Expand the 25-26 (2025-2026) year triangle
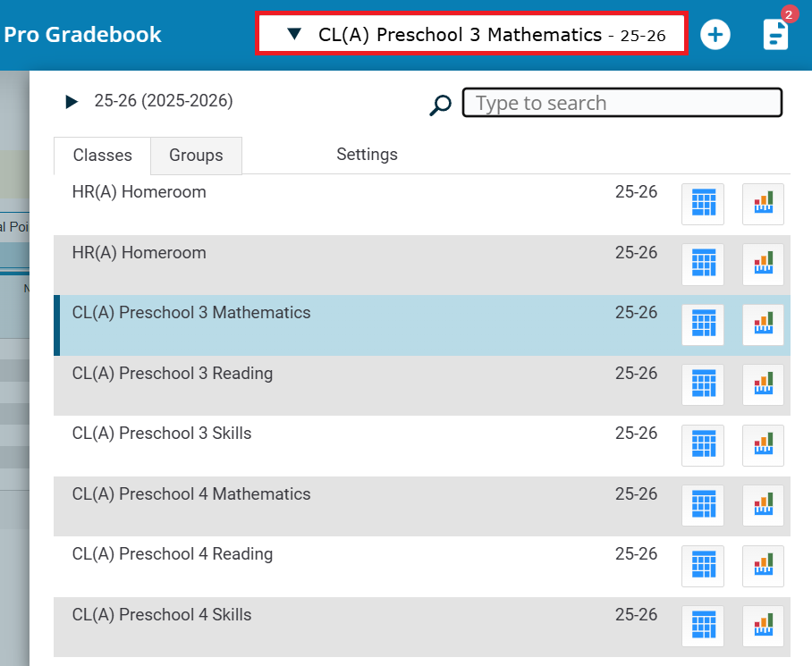The height and width of the screenshot is (666, 812). (x=72, y=102)
